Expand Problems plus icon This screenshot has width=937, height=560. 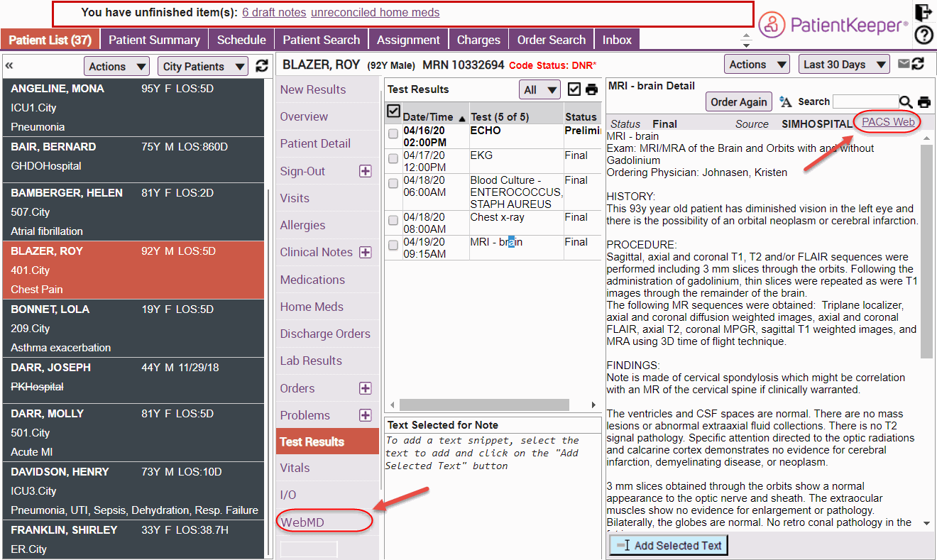point(366,415)
